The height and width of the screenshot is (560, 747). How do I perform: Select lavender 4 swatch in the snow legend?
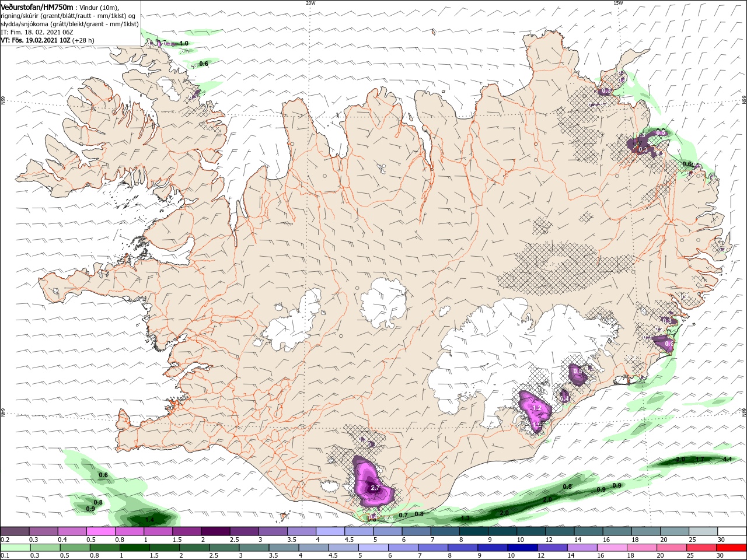click(330, 531)
